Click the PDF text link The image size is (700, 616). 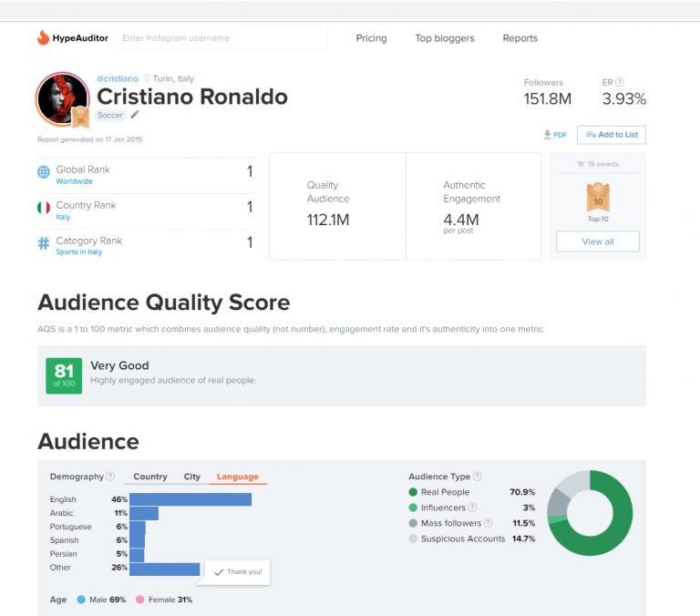(x=560, y=135)
